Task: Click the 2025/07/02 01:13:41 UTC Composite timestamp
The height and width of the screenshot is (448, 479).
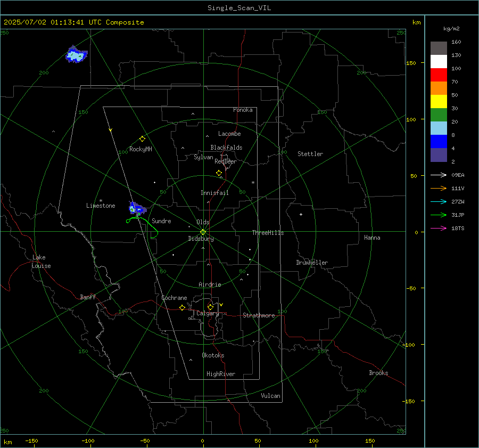Action: (x=73, y=22)
